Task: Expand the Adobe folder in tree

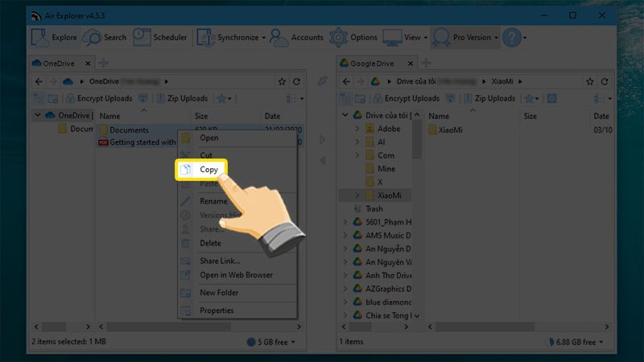Action: coord(357,129)
